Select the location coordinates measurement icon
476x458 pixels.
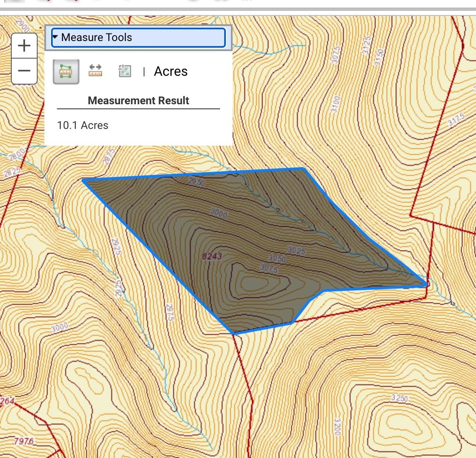[125, 71]
